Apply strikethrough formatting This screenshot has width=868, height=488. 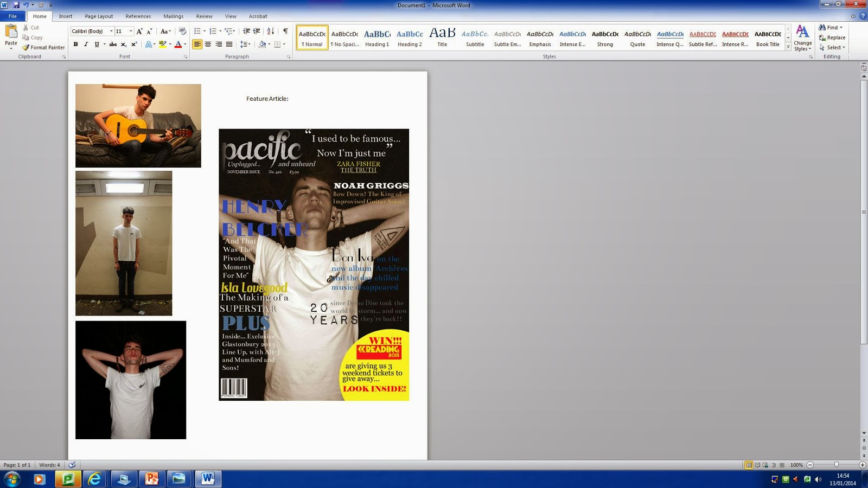(113, 46)
